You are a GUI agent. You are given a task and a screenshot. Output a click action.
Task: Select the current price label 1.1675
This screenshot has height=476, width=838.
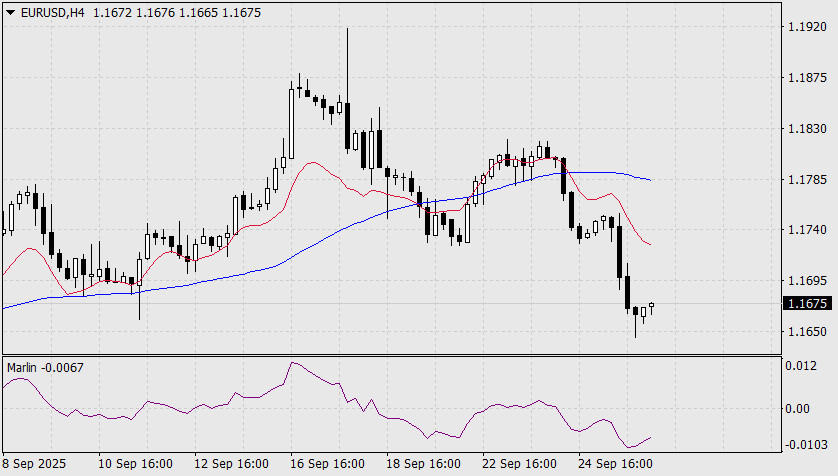808,303
